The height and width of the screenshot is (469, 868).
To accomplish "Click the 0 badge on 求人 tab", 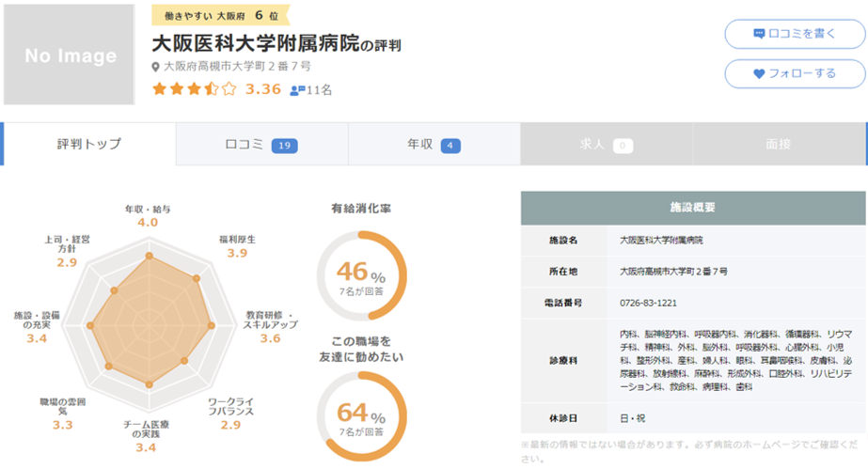I will pyautogui.click(x=623, y=146).
